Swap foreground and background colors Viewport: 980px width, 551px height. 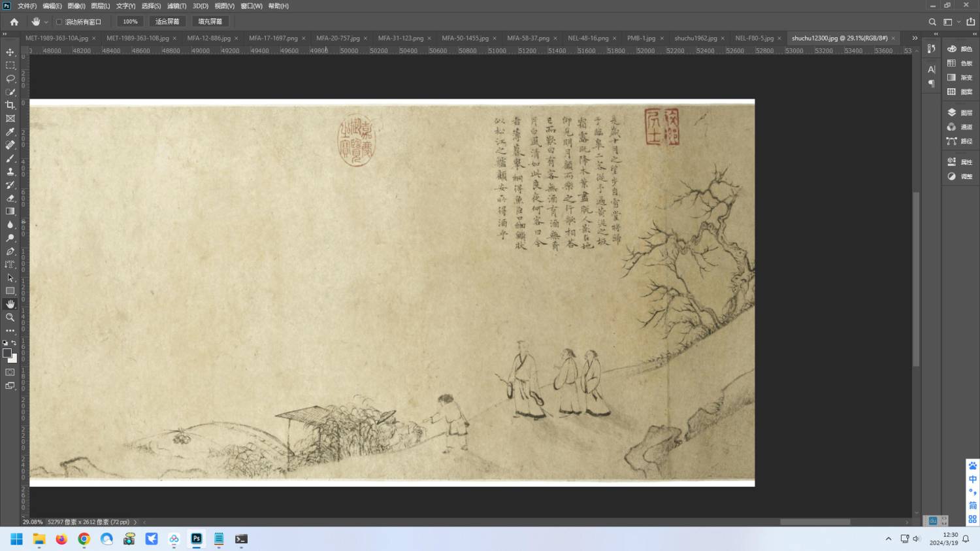14,342
